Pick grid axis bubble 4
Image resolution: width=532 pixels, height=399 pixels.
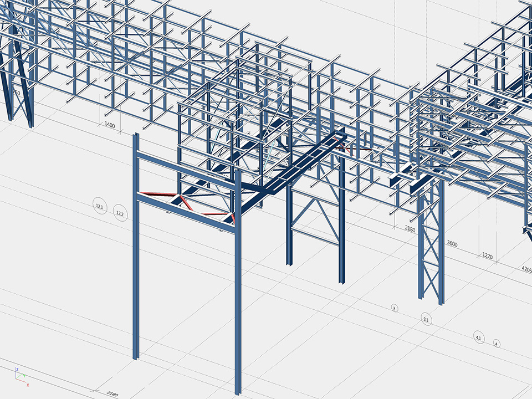click(x=497, y=344)
